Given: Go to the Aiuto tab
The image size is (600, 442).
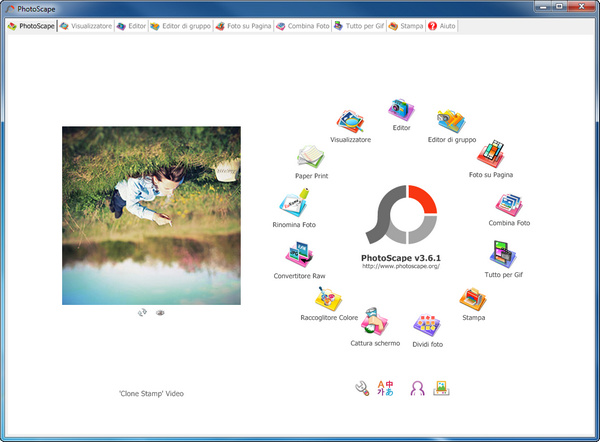Looking at the screenshot, I should (441, 25).
